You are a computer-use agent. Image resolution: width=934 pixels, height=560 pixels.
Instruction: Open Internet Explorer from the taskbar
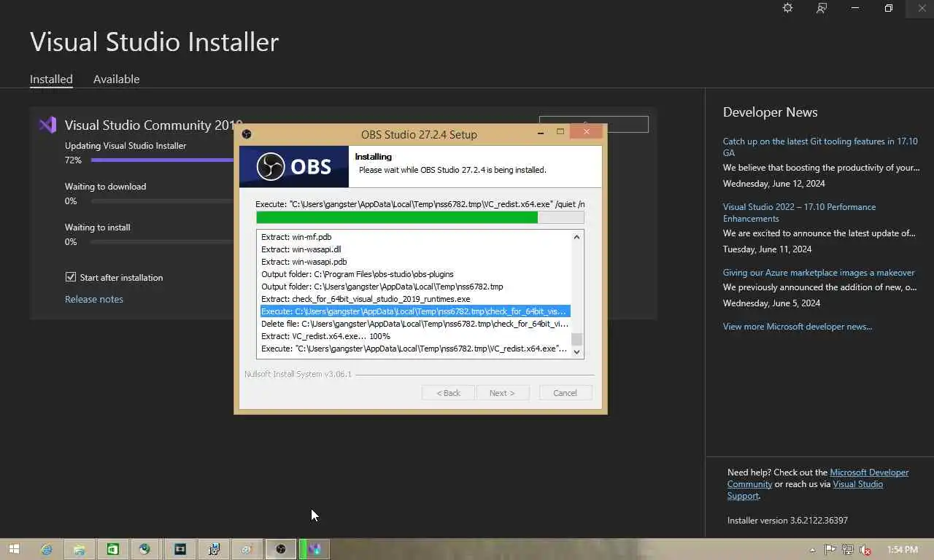click(46, 549)
